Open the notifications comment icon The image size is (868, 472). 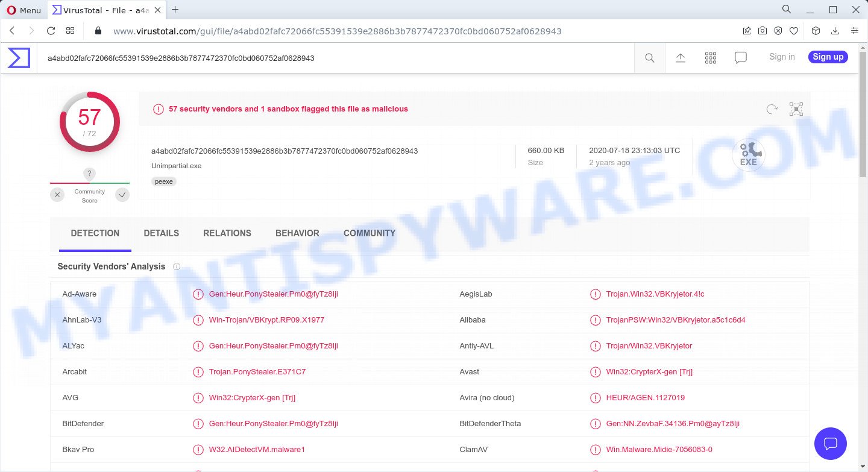coord(741,58)
